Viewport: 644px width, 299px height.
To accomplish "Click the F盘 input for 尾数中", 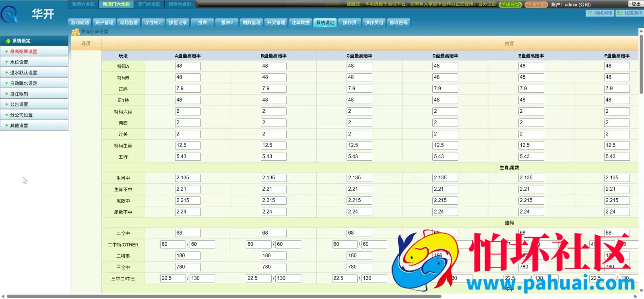I will (617, 200).
